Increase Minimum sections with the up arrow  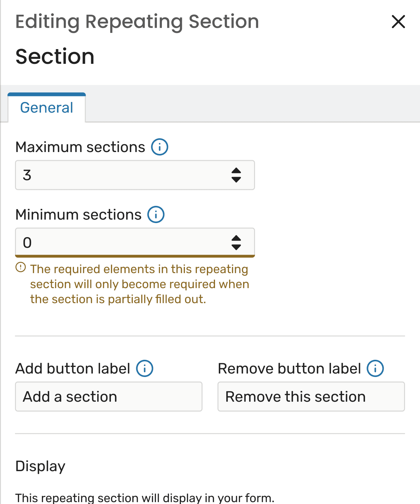[236, 238]
